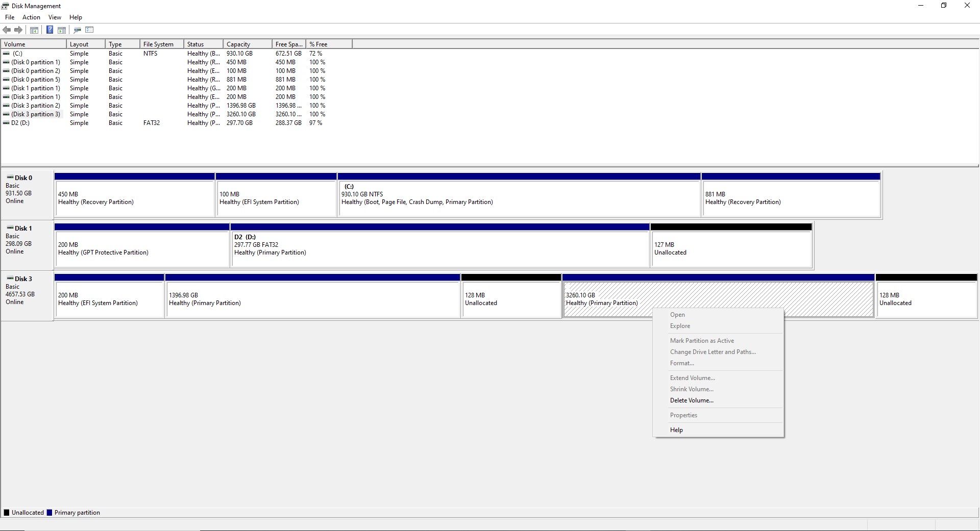The height and width of the screenshot is (531, 980).
Task: Toggle the Show/Hide Console Tree icon
Action: pyautogui.click(x=34, y=30)
